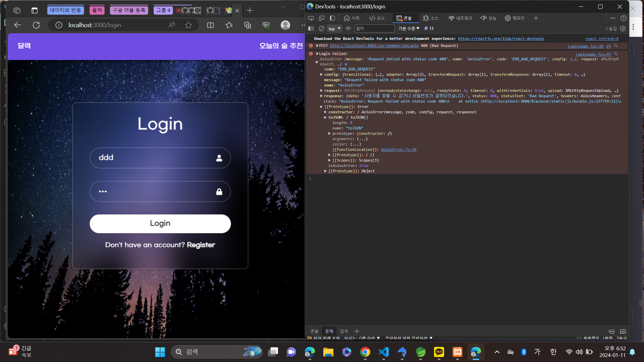Open DevTools settings gear

[623, 28]
